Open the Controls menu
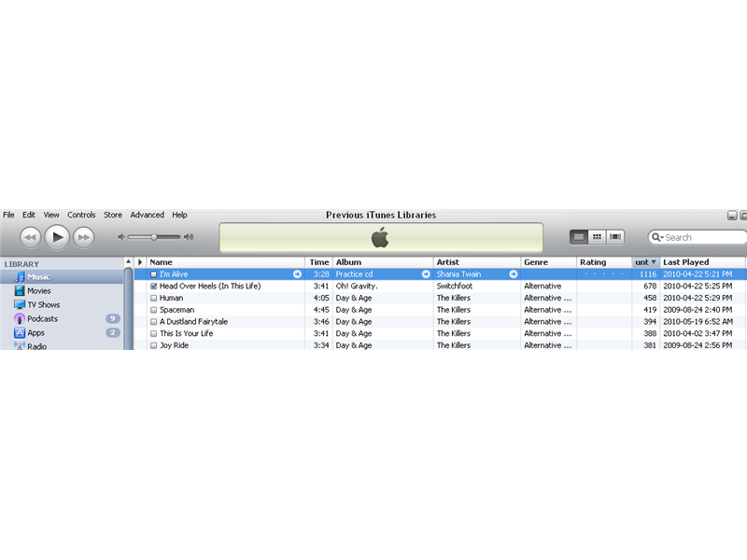 pos(81,215)
